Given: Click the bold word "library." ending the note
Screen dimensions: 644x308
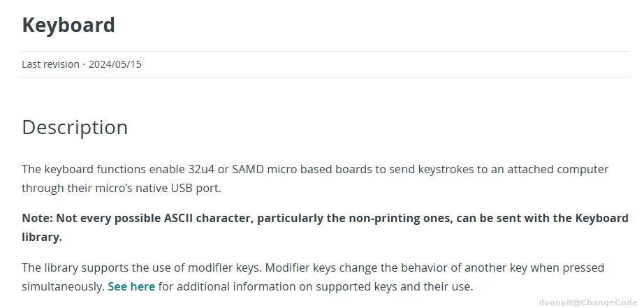Looking at the screenshot, I should tap(42, 237).
